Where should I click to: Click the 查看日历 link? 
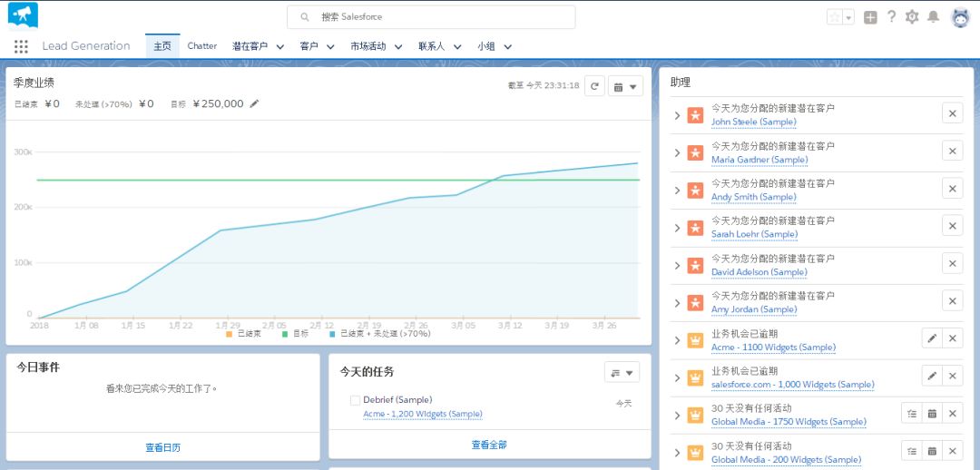[162, 447]
